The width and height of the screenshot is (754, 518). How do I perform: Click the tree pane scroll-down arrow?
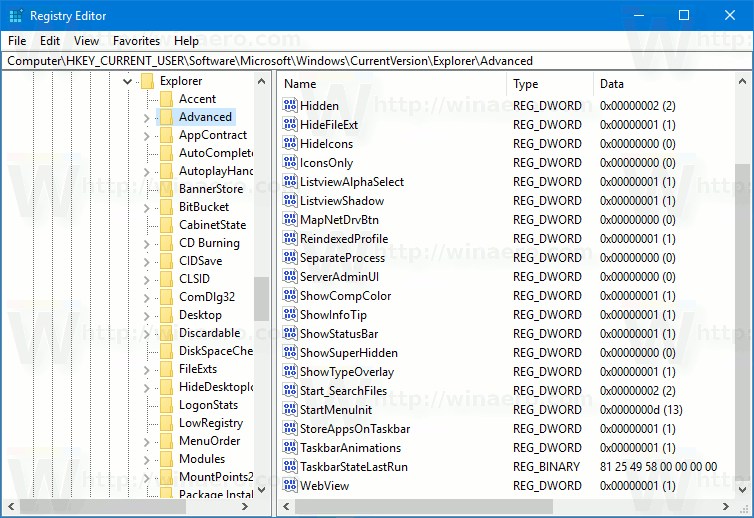262,490
